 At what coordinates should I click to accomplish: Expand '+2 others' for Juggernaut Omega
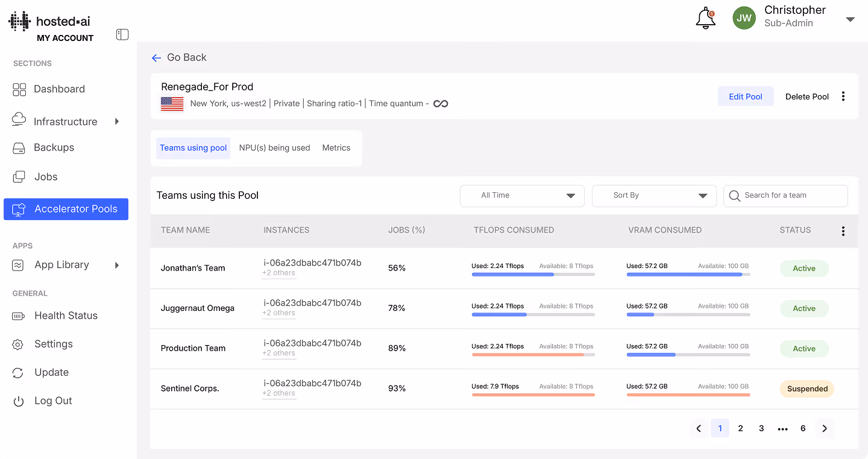coord(278,313)
